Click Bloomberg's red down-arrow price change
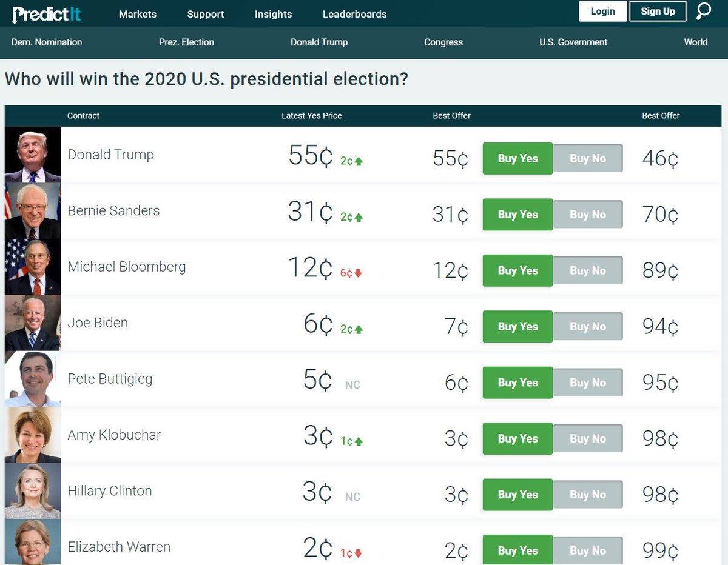The image size is (728, 565). pyautogui.click(x=351, y=273)
